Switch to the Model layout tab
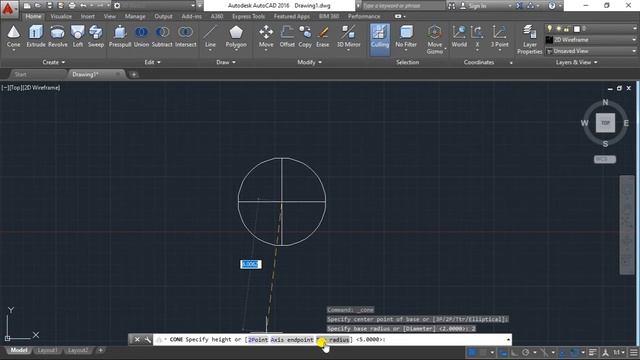Image resolution: width=640 pixels, height=360 pixels. click(x=18, y=350)
